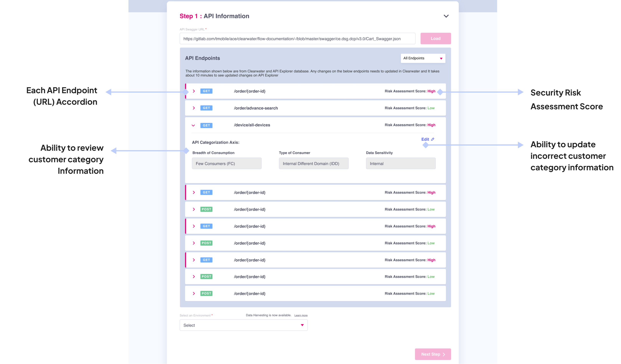Viewport: 621px width, 364px height.
Task: Open the Select an Environment dropdown
Action: pyautogui.click(x=243, y=325)
